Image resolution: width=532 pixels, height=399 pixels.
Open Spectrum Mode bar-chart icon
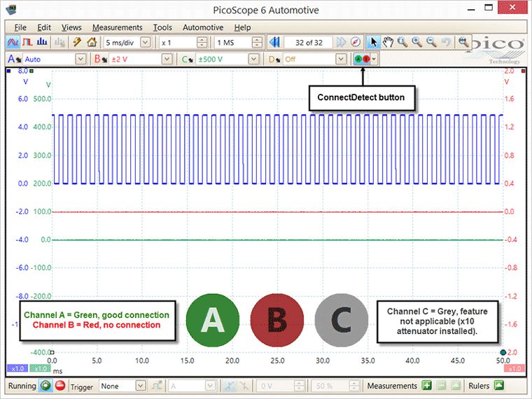[x=42, y=43]
